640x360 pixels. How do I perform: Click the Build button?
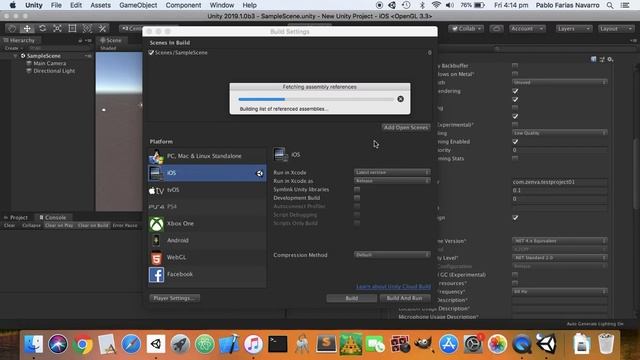tap(351, 298)
